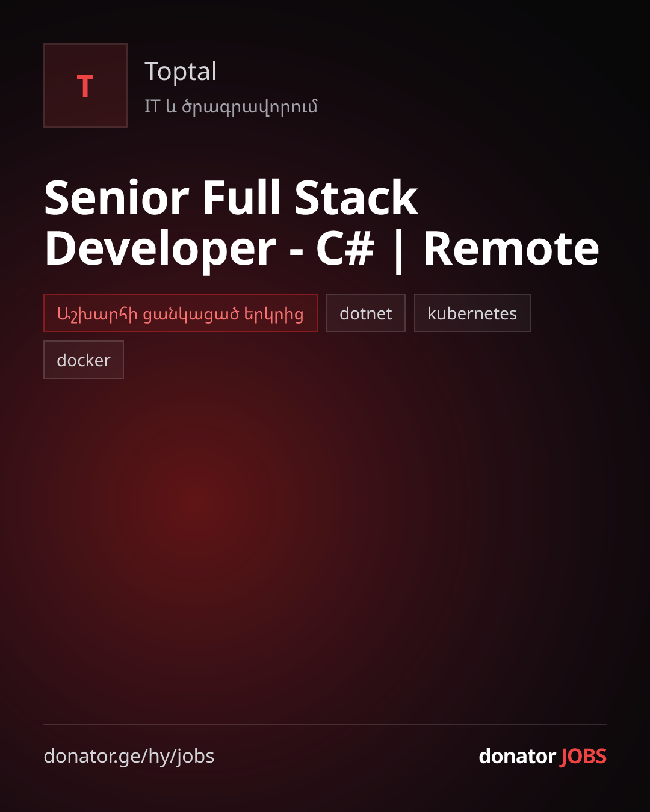Click the word Senior in the title

117,197
